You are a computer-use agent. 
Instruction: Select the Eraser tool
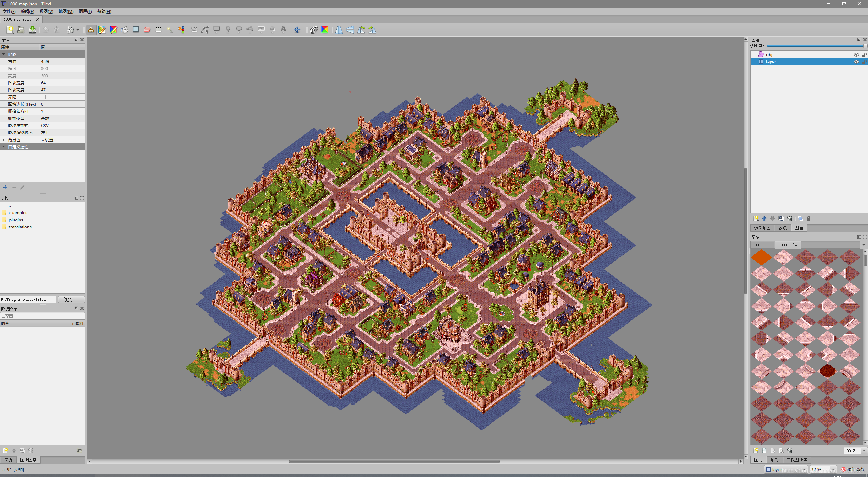tap(147, 30)
